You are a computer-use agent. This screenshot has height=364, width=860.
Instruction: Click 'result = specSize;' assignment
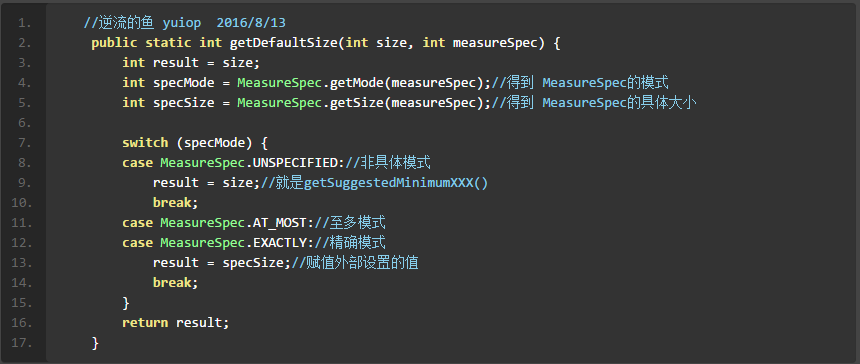pos(222,263)
